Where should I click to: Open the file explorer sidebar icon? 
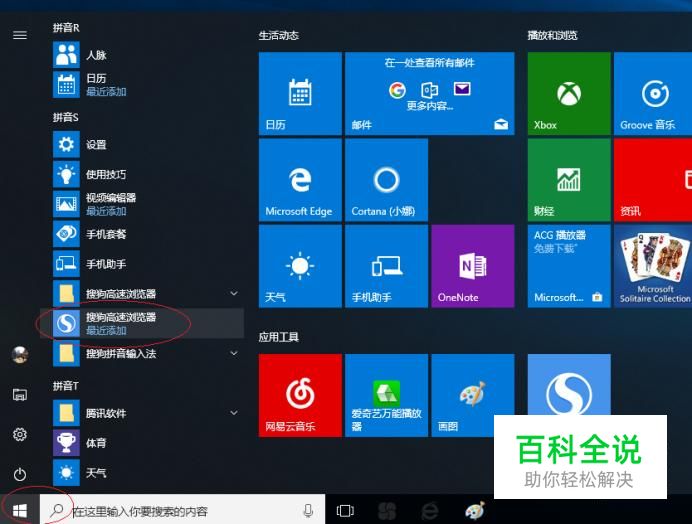coord(20,394)
